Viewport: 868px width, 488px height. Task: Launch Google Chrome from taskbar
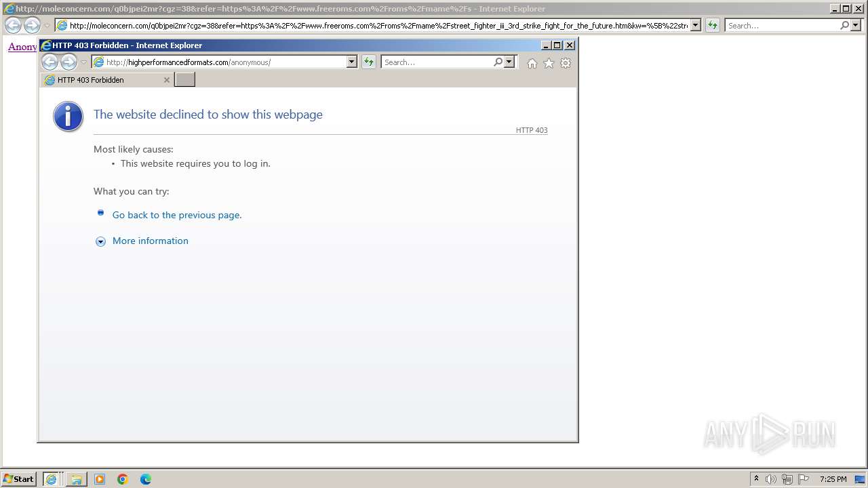(123, 479)
